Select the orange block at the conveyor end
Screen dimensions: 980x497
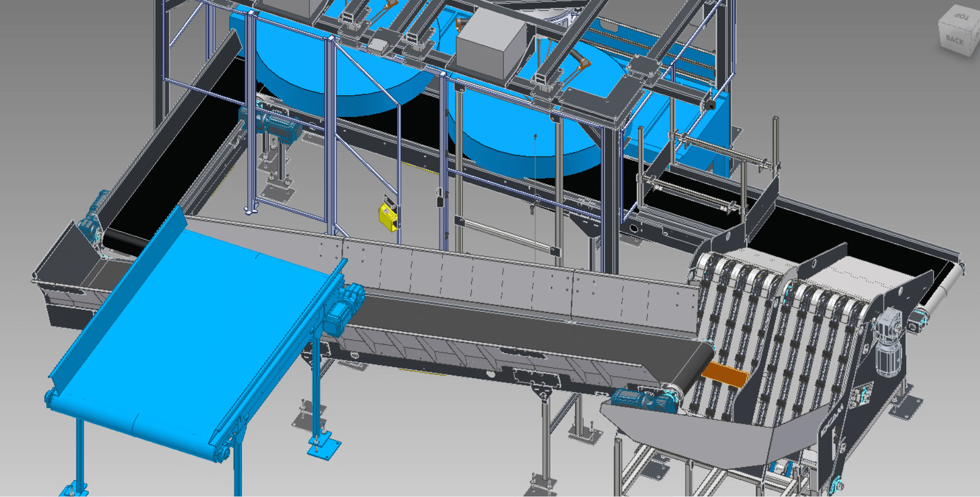(726, 375)
